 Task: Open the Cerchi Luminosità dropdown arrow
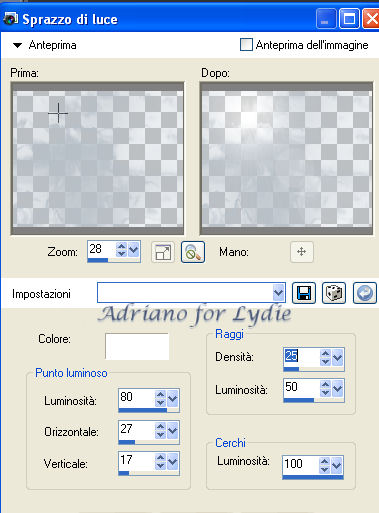point(337,465)
